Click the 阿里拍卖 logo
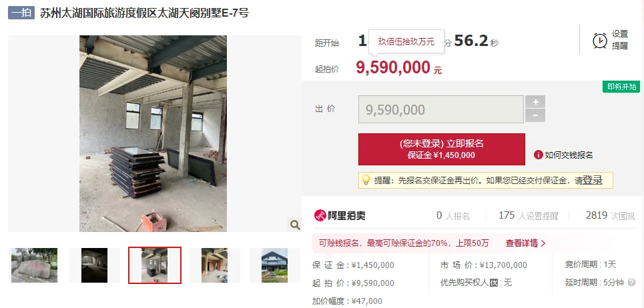This screenshot has width=644, height=308. point(340,215)
